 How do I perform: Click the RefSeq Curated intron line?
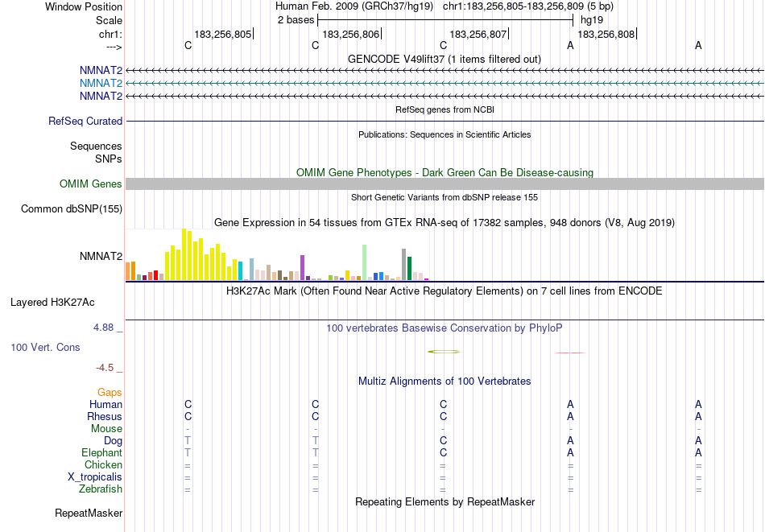[445, 121]
